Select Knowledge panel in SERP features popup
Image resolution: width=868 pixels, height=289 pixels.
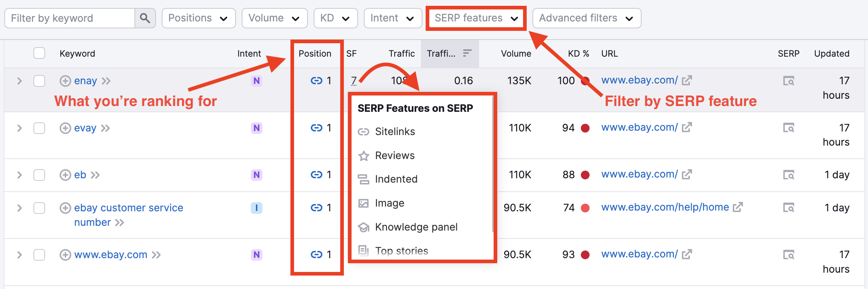coord(416,227)
